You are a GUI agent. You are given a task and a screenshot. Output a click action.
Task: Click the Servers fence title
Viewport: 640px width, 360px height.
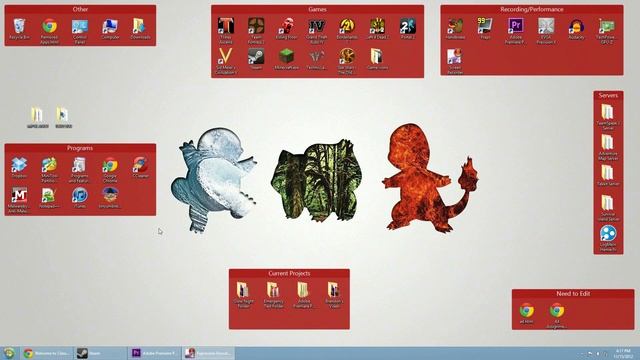tap(608, 95)
